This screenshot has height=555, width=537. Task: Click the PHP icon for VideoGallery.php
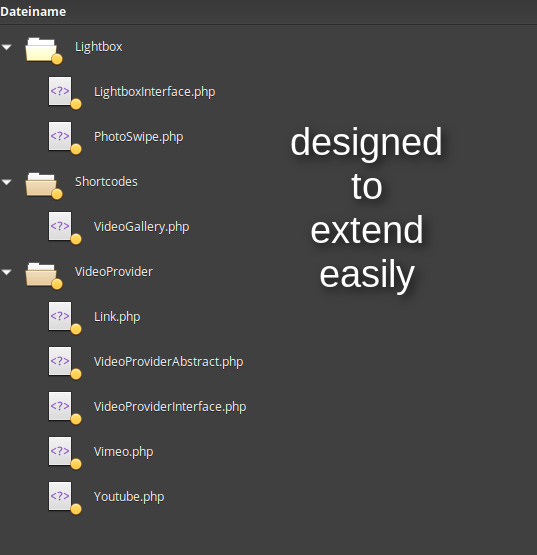tap(64, 228)
